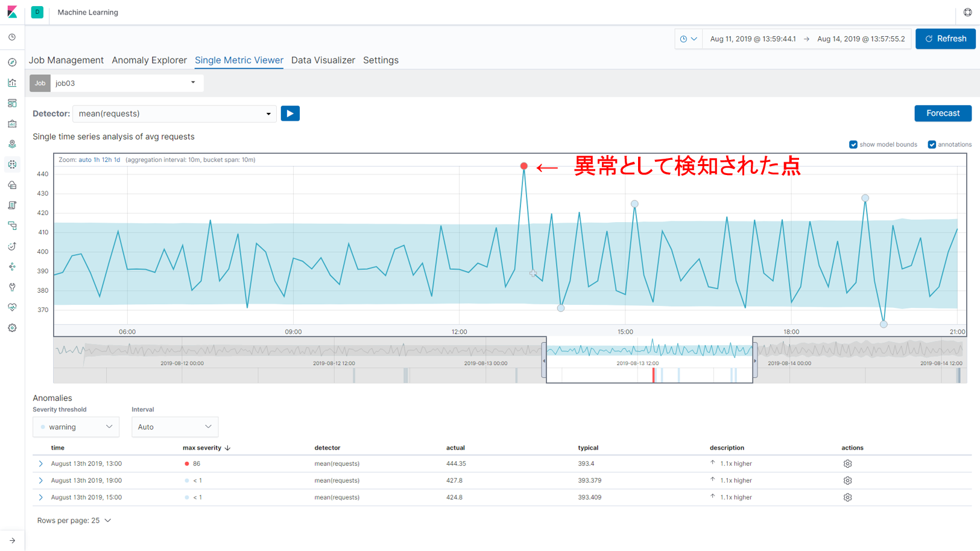Edit start date Aug 11, 2019

coord(753,39)
